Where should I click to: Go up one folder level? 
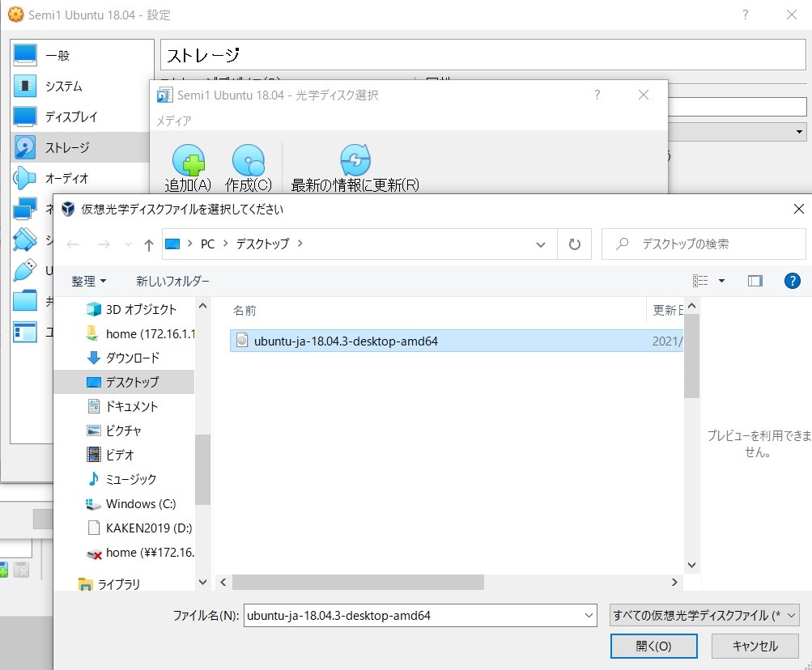149,244
